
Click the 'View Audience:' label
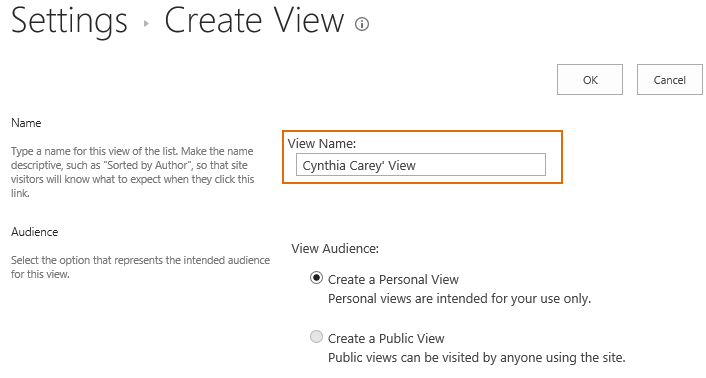(335, 248)
